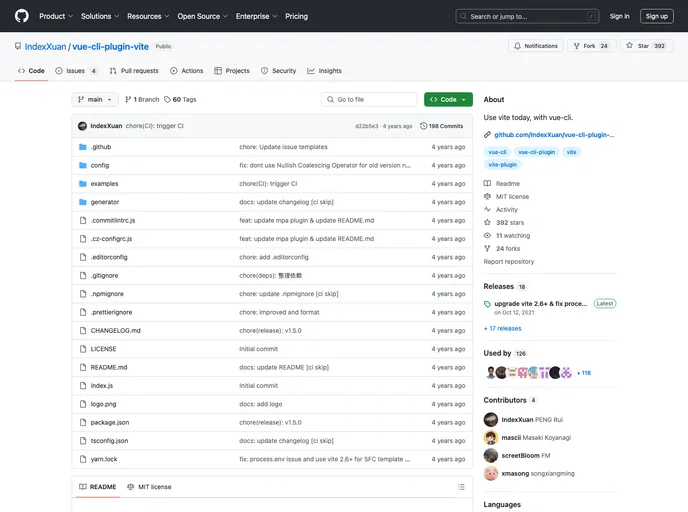Open the + 17 releases link

point(502,329)
